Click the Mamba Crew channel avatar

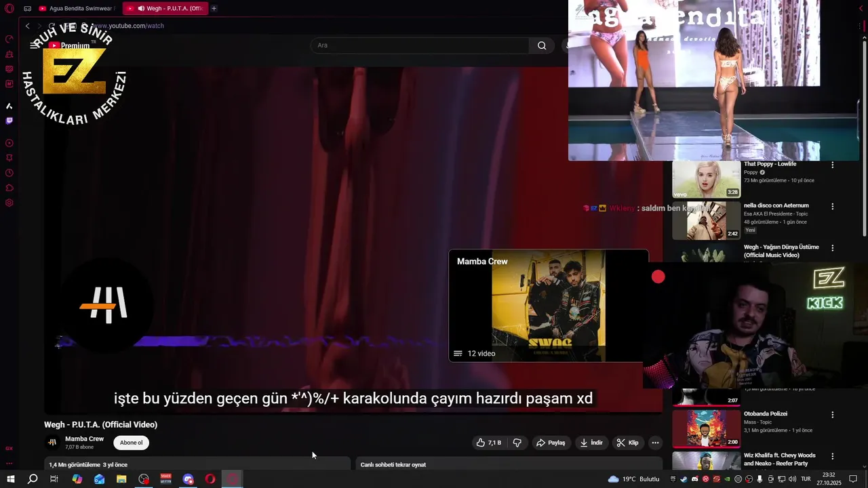click(x=52, y=443)
